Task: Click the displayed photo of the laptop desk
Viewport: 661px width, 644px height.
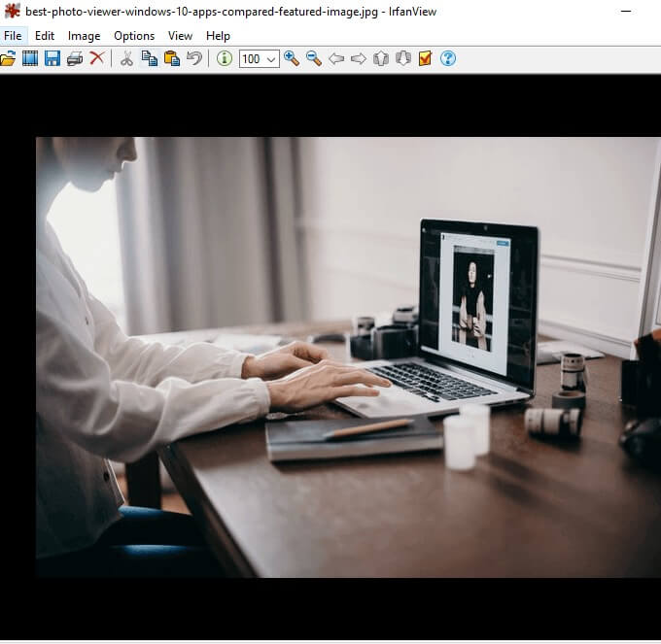Action: click(x=348, y=357)
